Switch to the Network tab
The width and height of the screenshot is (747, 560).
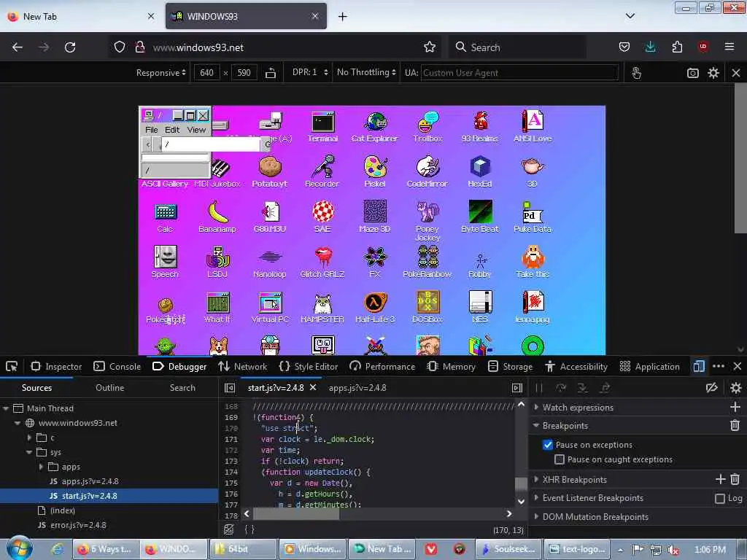pyautogui.click(x=242, y=366)
